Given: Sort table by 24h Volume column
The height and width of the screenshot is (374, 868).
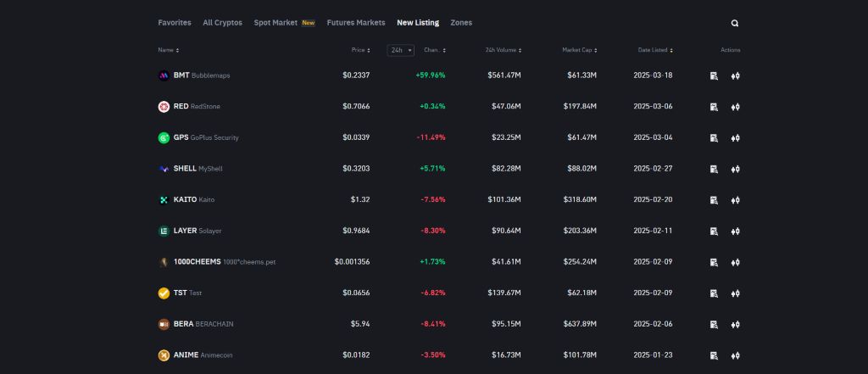Looking at the screenshot, I should coord(504,50).
